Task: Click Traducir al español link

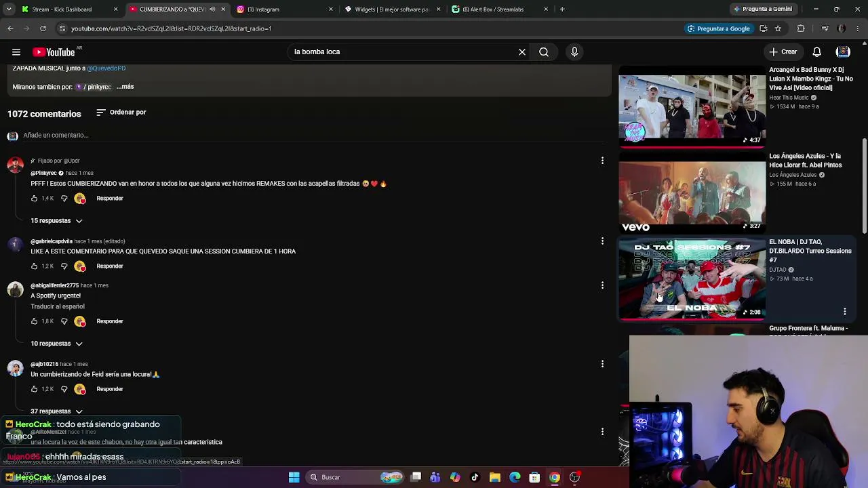Action: [58, 307]
